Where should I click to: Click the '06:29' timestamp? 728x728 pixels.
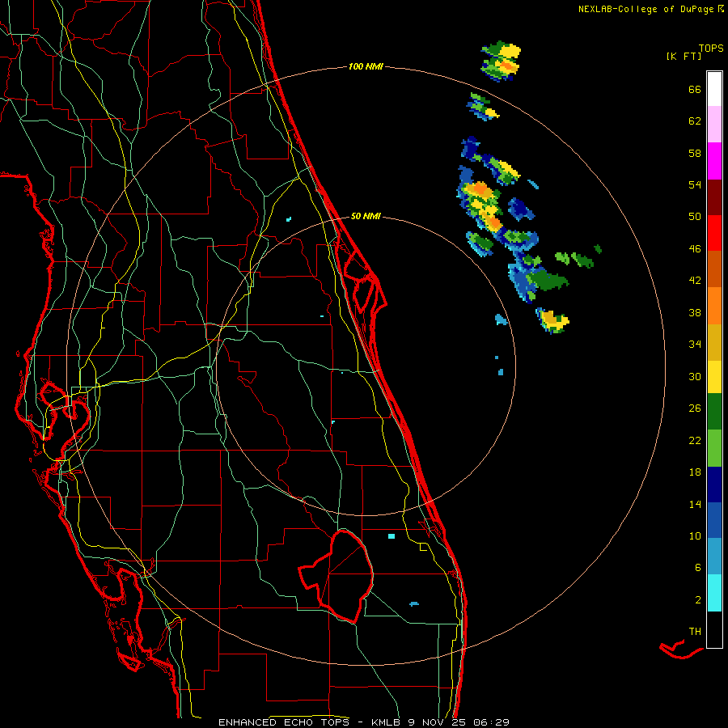click(x=491, y=722)
